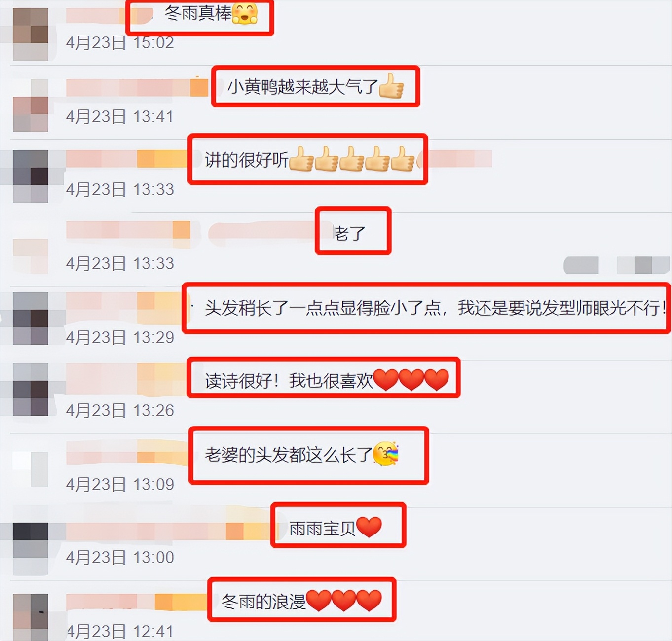Viewport: 672px width, 641px height.
Task: Click the red heart after 雨雨宝贝
Action: click(369, 527)
